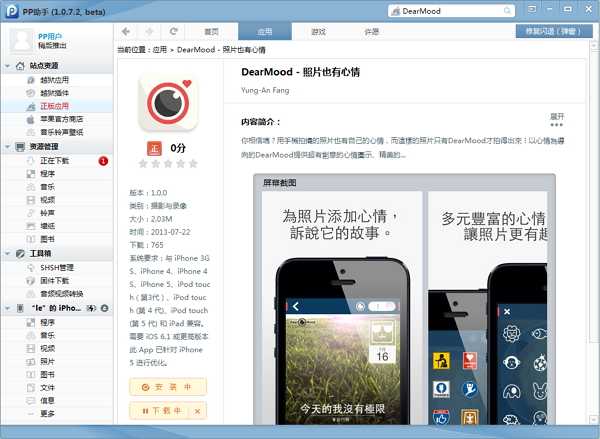Switch to the 应用 tab

(x=265, y=31)
